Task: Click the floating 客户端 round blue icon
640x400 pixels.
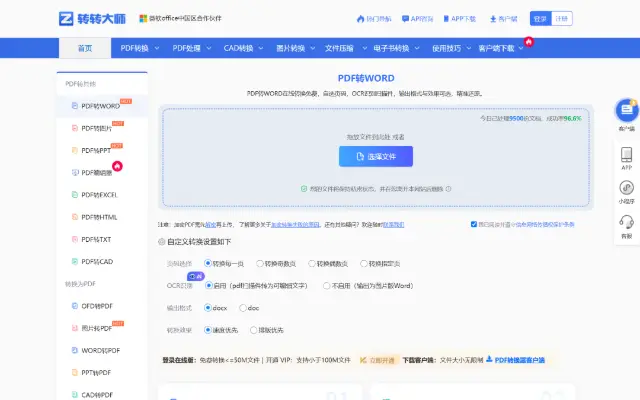Action: [627, 110]
